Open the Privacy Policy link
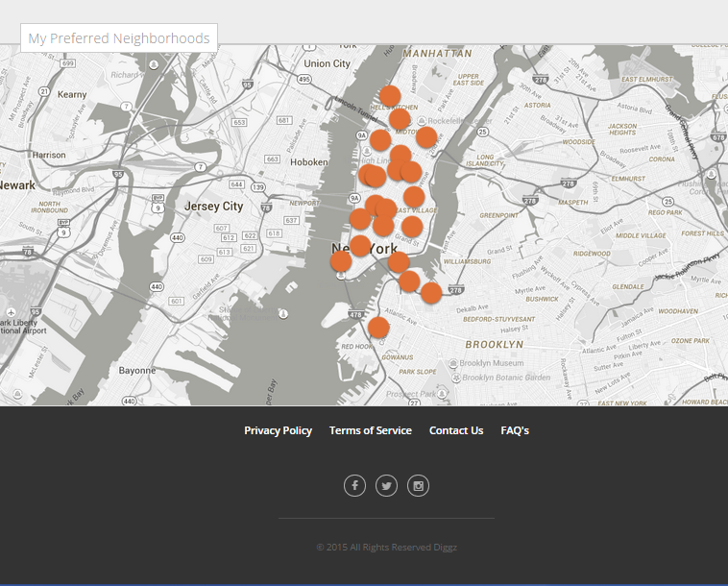728x586 pixels. tap(278, 430)
